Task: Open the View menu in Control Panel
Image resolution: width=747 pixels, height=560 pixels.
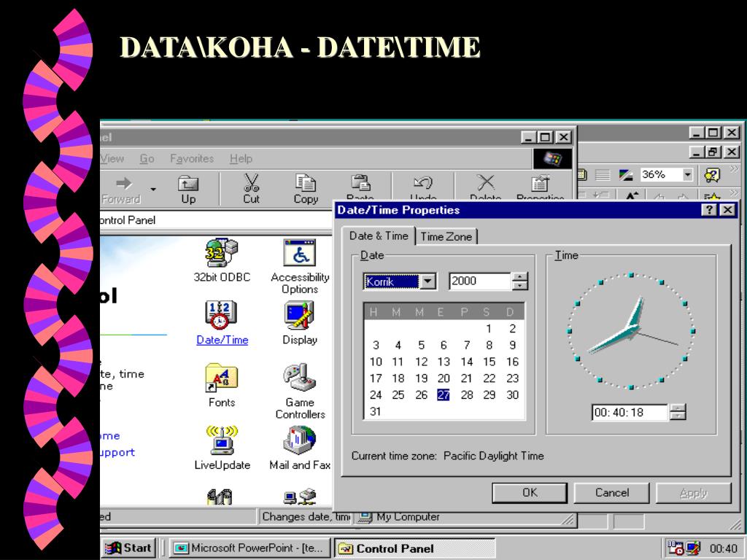Action: point(112,158)
